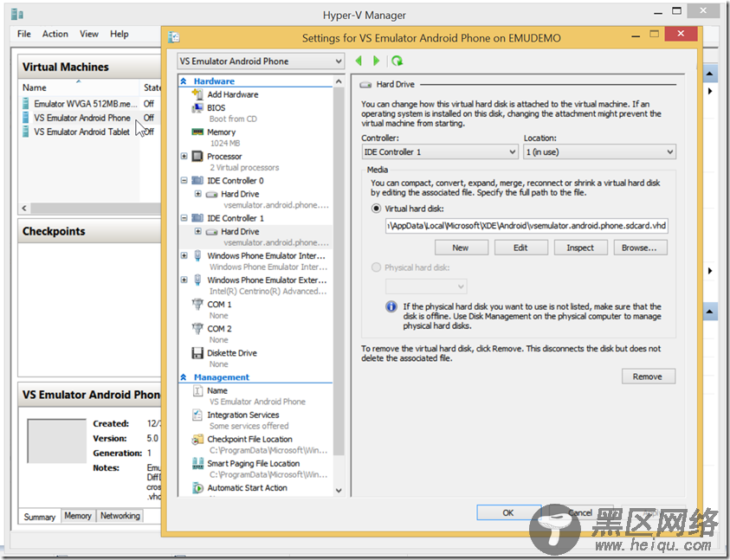
Task: Open the Help menu in Hyper-V Manager
Action: click(x=120, y=34)
